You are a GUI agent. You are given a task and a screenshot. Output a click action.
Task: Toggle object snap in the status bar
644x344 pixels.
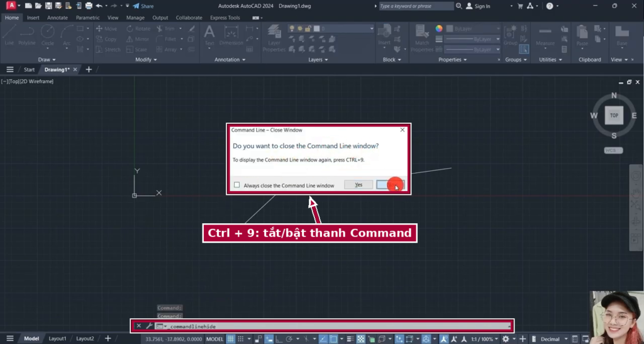333,339
